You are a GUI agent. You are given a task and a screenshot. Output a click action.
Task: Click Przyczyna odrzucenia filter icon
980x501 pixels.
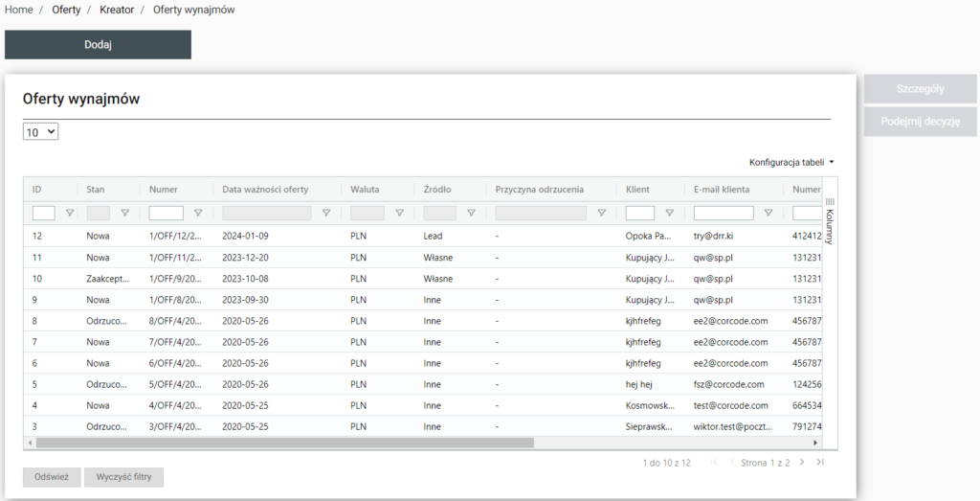tap(602, 214)
